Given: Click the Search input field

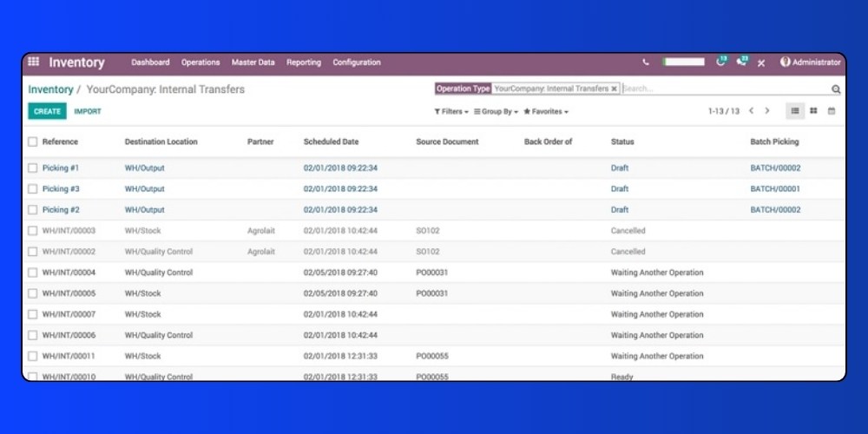Looking at the screenshot, I should pos(725,89).
